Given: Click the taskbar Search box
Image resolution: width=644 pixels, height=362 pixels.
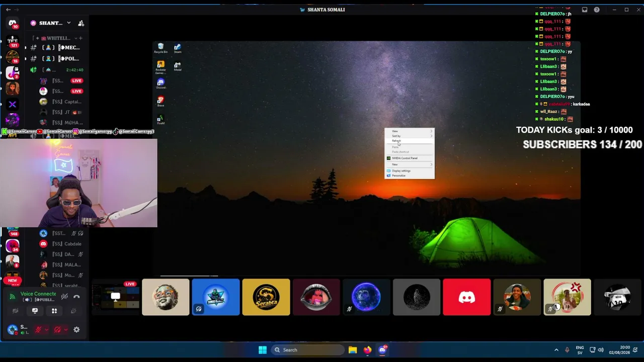Looking at the screenshot, I should point(307,350).
